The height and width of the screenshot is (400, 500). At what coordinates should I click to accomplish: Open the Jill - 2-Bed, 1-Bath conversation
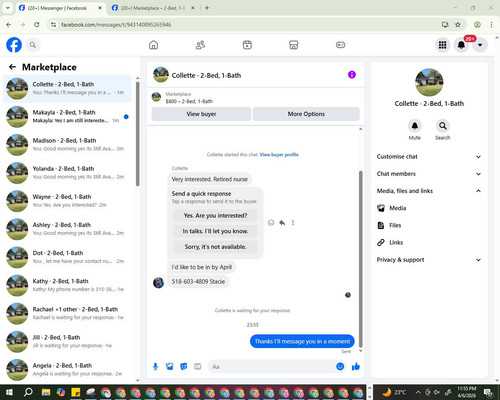coord(67,341)
